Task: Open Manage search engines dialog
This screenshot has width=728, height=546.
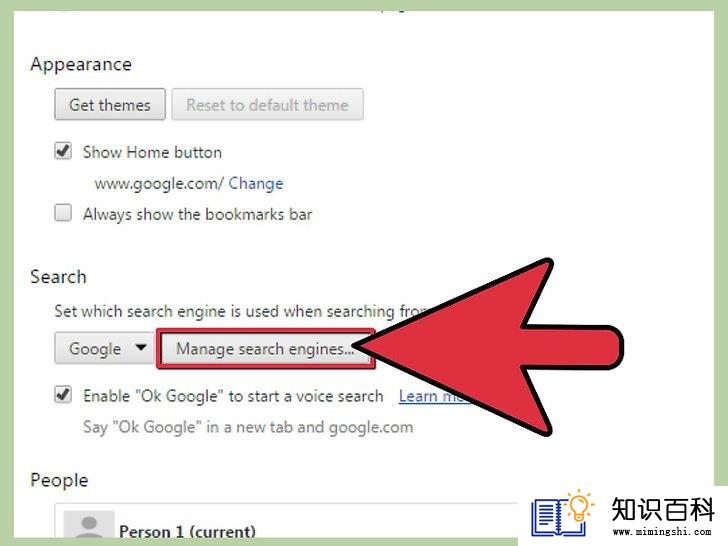Action: (265, 348)
